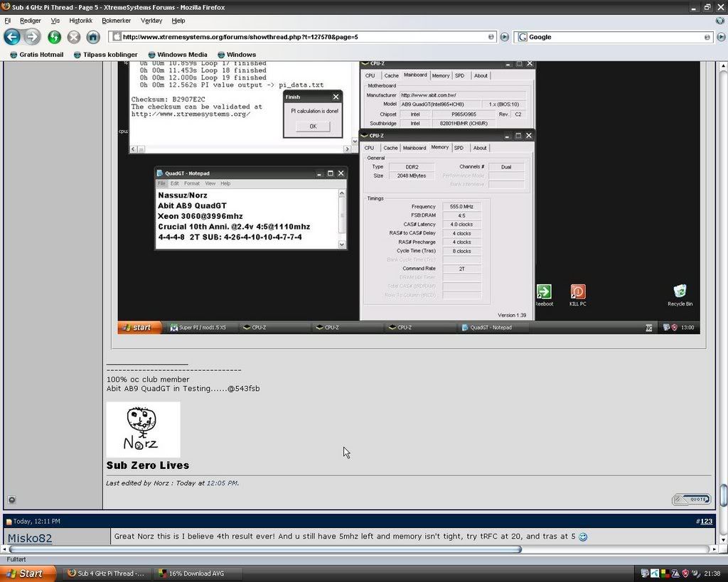Viewport: 728px width, 582px height.
Task: Click the Go arrow next to the address bar
Action: tap(504, 37)
